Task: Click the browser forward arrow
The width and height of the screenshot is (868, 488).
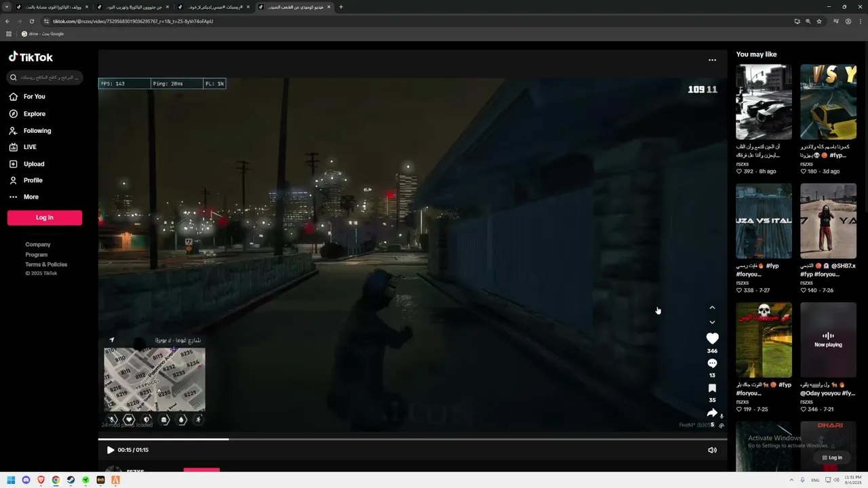Action: [x=19, y=21]
